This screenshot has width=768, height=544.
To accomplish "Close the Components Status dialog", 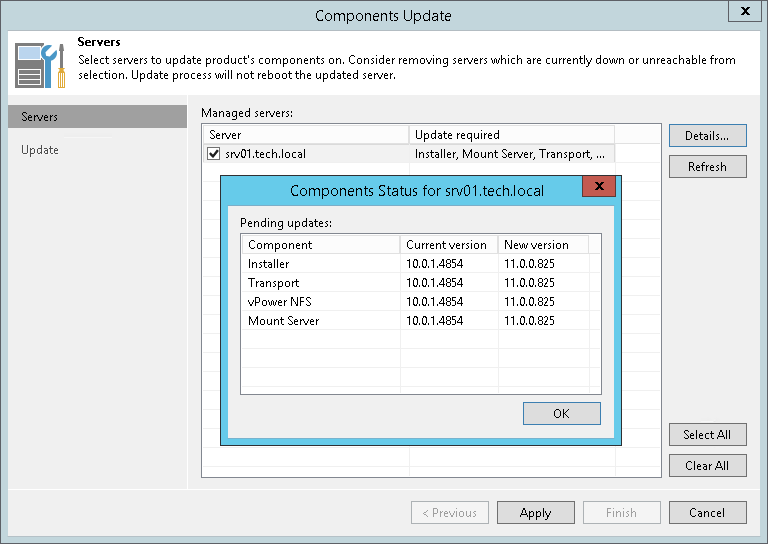I will 599,187.
